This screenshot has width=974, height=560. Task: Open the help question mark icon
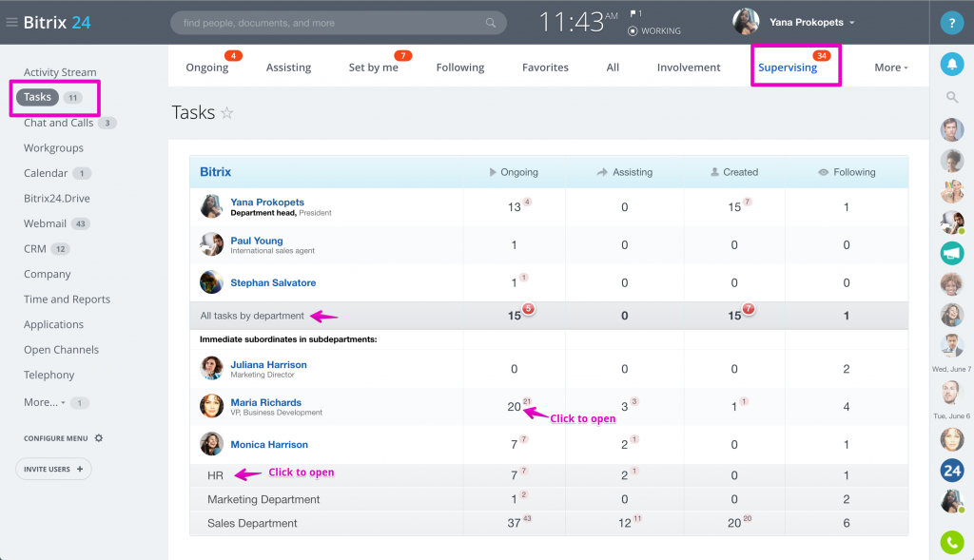pos(951,23)
